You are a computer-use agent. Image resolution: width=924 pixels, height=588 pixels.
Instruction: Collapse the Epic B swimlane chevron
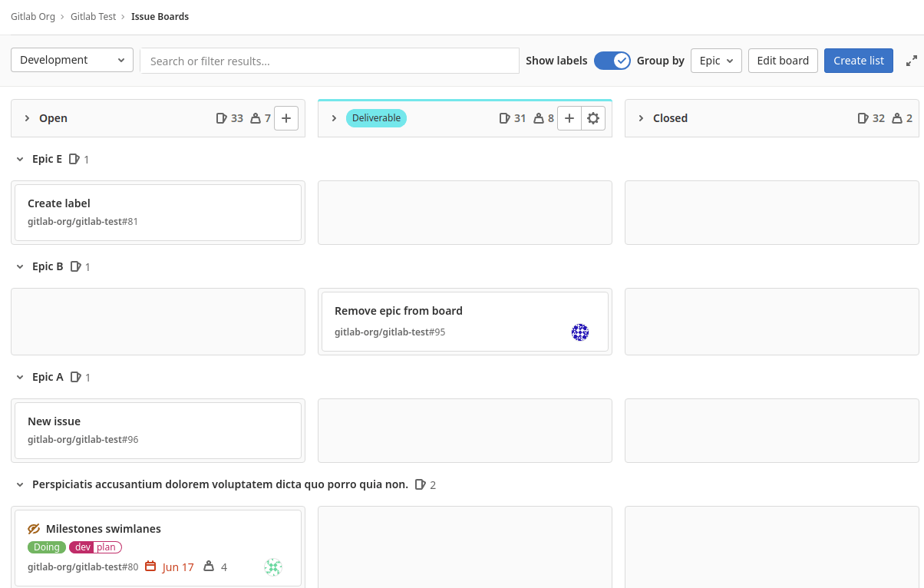point(20,266)
